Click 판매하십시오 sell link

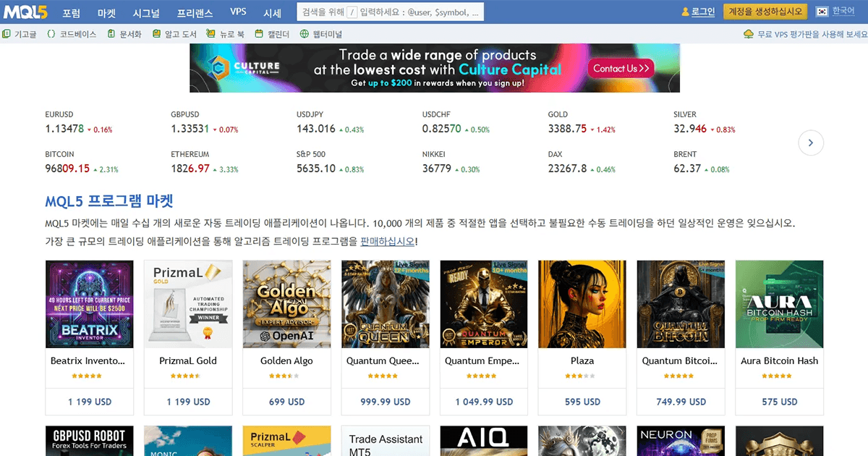(x=388, y=241)
